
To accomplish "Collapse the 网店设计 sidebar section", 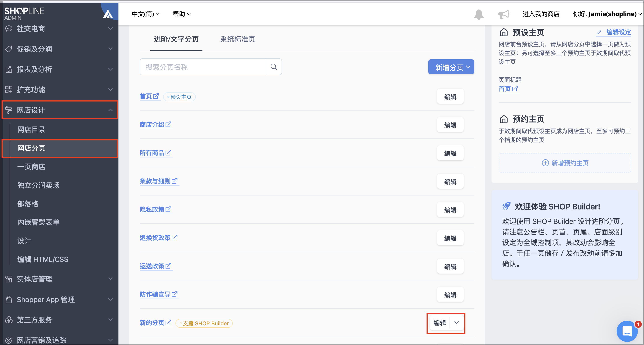I will pos(59,110).
